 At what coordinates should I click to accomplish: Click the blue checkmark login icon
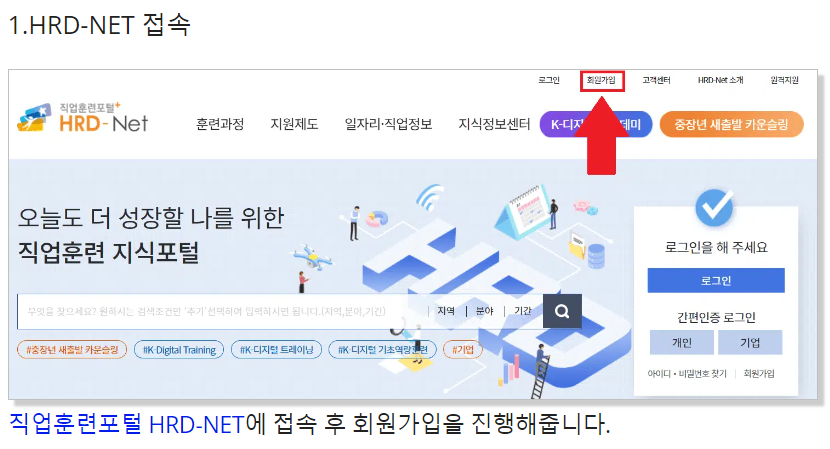(714, 208)
